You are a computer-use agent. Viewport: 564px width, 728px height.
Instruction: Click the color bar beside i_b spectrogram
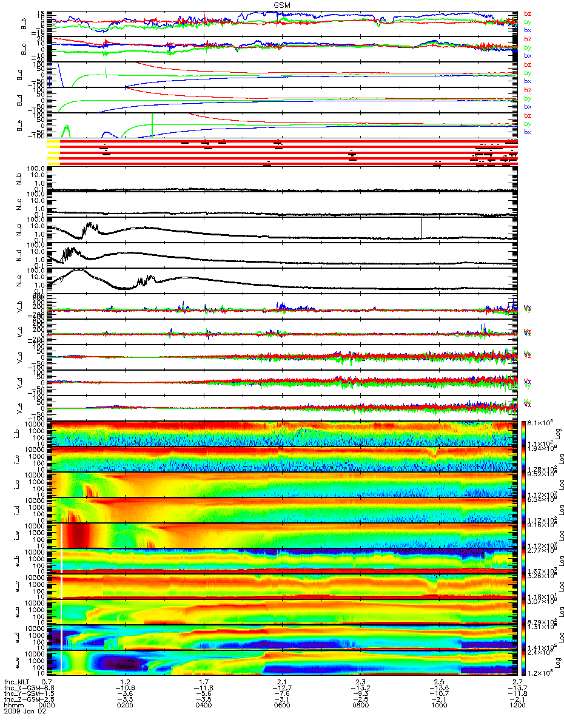(x=523, y=434)
